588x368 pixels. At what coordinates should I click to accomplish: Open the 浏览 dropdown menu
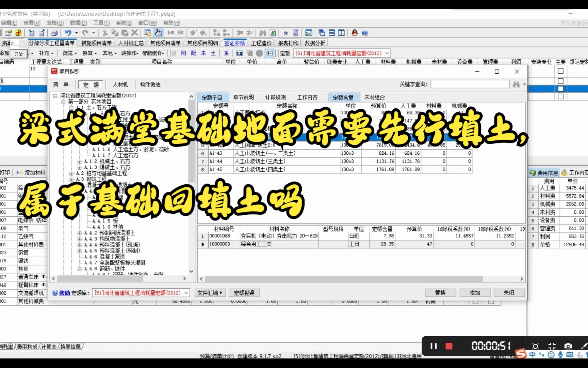(69, 53)
